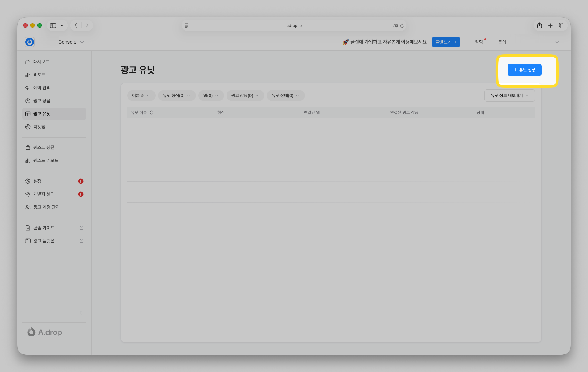This screenshot has width=588, height=372.
Task: Click the 플랜 보기 button
Action: (446, 42)
